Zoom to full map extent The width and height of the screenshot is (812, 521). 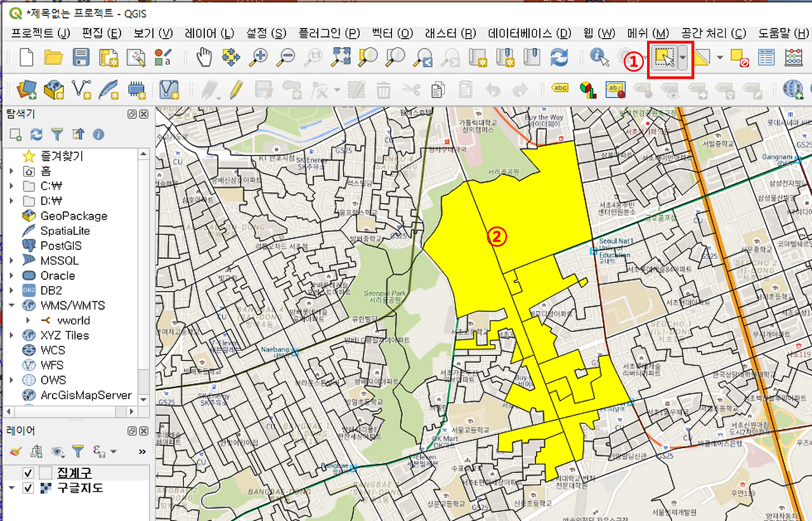[342, 57]
